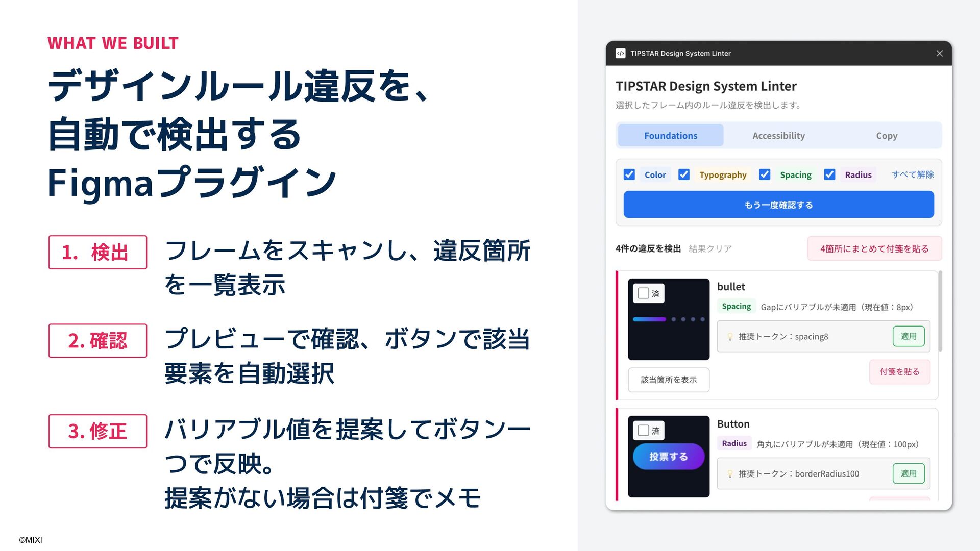
Task: Click the もう一度確認する button
Action: tap(778, 205)
